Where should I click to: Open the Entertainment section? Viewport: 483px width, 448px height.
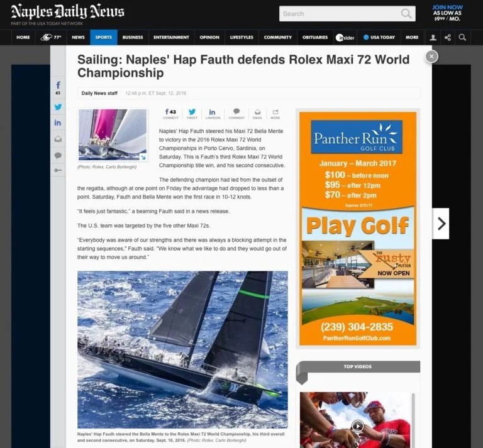coord(171,37)
